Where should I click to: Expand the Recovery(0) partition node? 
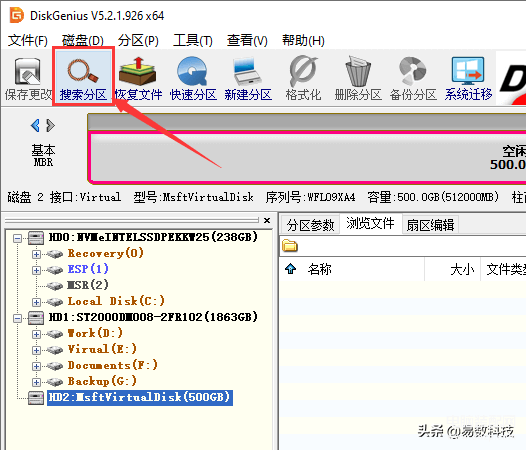point(36,254)
